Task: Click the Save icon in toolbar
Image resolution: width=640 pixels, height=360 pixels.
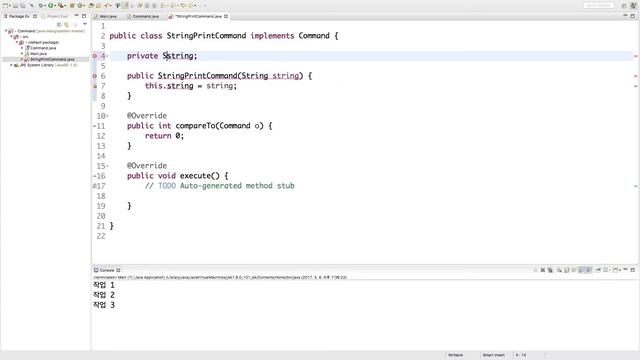Action: [15, 6]
